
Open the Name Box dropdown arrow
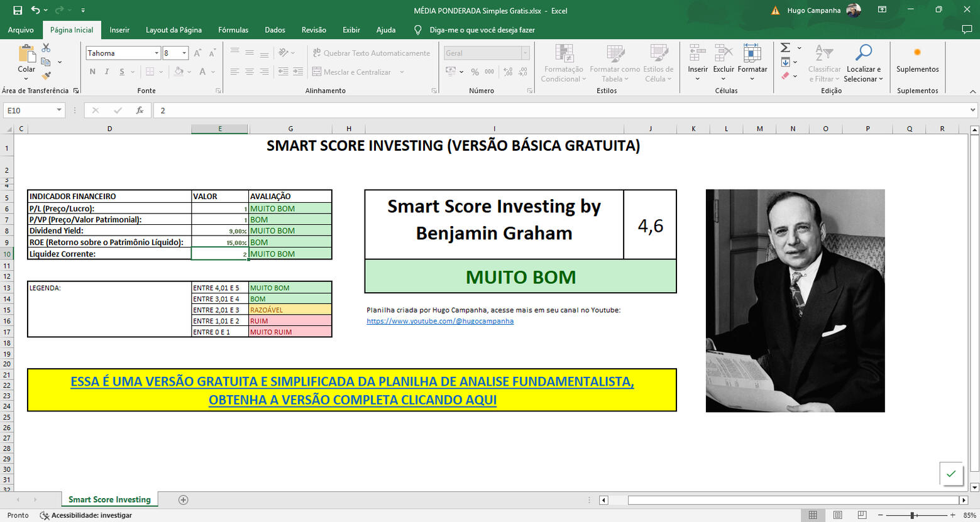[59, 111]
